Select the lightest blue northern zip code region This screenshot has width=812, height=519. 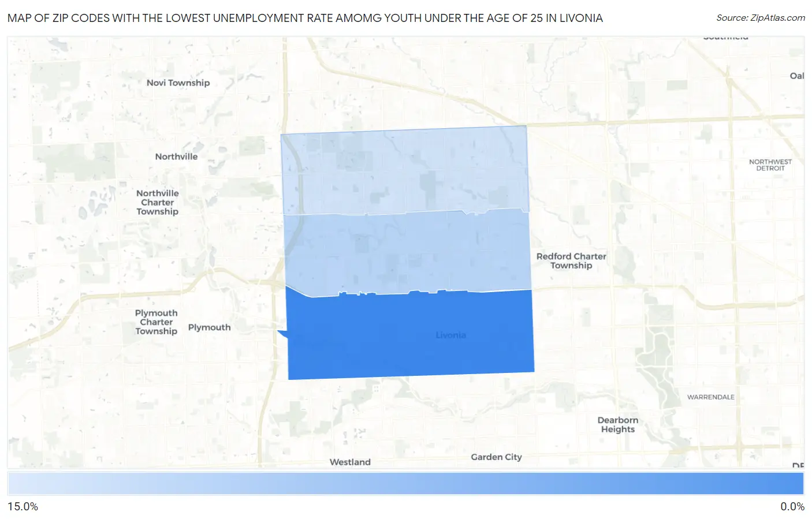pos(404,171)
